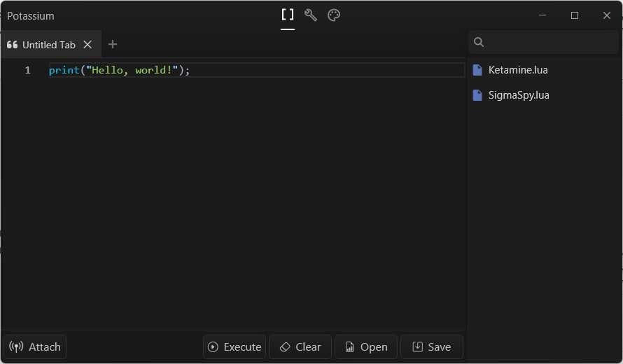Image resolution: width=623 pixels, height=364 pixels.
Task: Focus the script search field
Action: 549,43
